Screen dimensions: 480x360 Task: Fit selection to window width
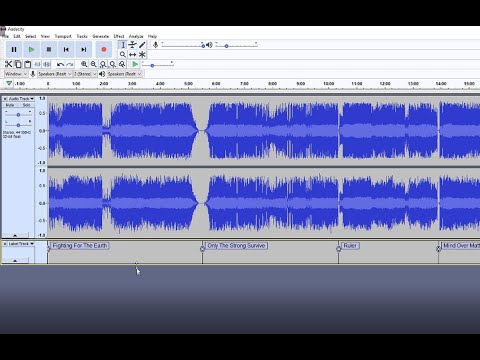[103, 64]
